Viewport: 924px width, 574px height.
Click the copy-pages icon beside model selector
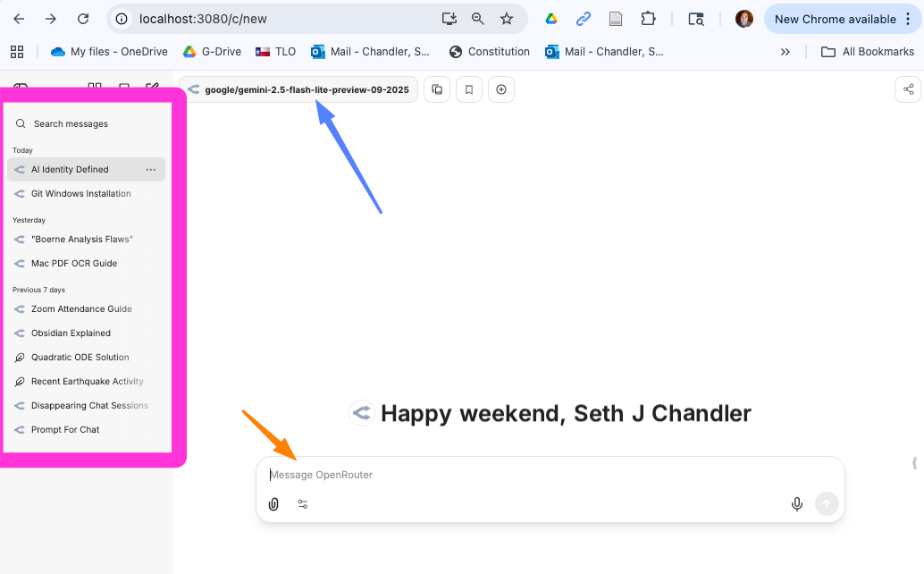(x=437, y=89)
